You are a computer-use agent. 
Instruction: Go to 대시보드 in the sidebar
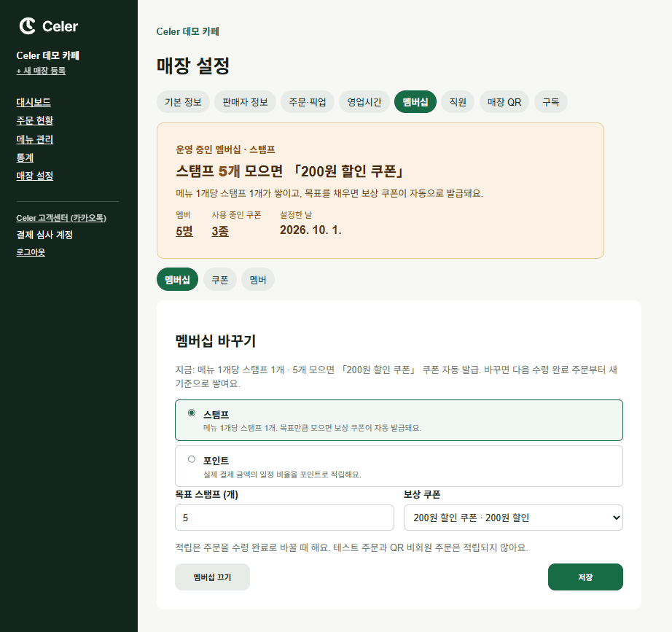[34, 103]
